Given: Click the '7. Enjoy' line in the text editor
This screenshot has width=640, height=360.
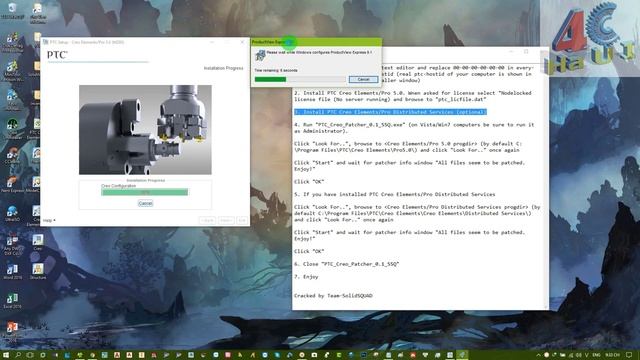Looking at the screenshot, I should point(306,277).
